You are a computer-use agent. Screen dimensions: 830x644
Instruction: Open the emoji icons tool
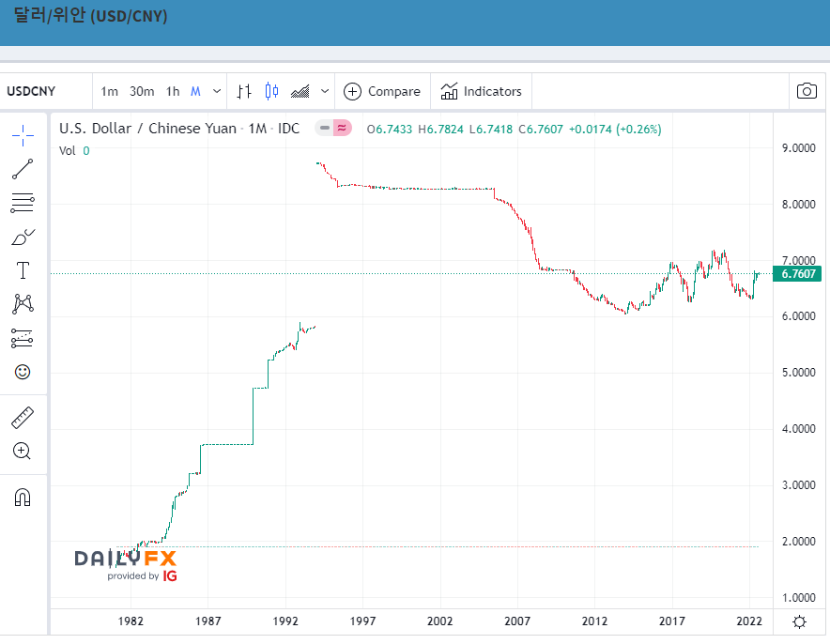[x=23, y=372]
